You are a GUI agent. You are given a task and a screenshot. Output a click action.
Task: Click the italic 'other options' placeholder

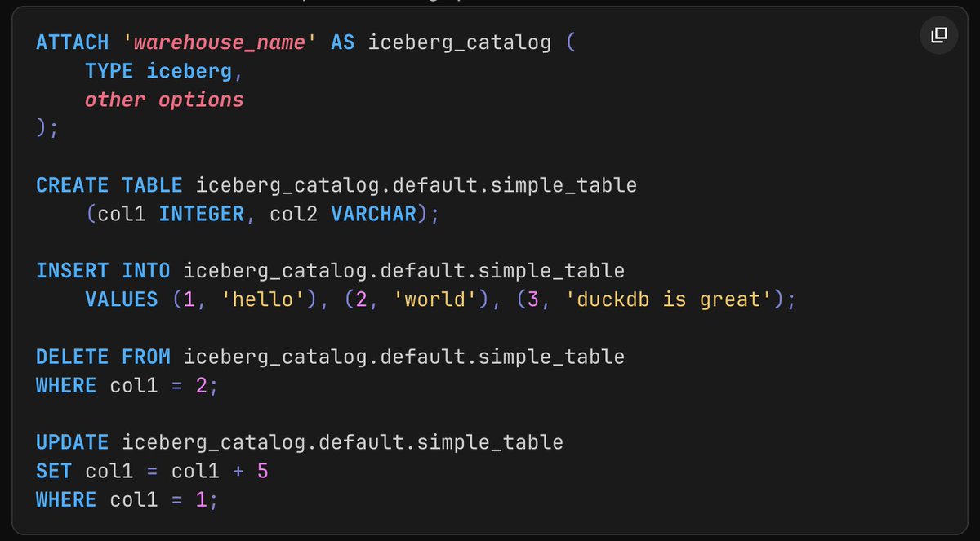[x=164, y=100]
